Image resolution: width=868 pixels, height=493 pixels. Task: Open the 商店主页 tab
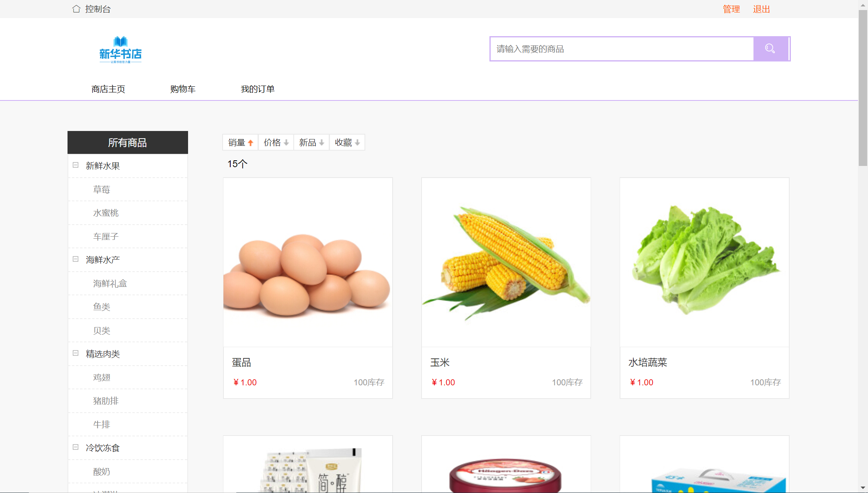108,89
